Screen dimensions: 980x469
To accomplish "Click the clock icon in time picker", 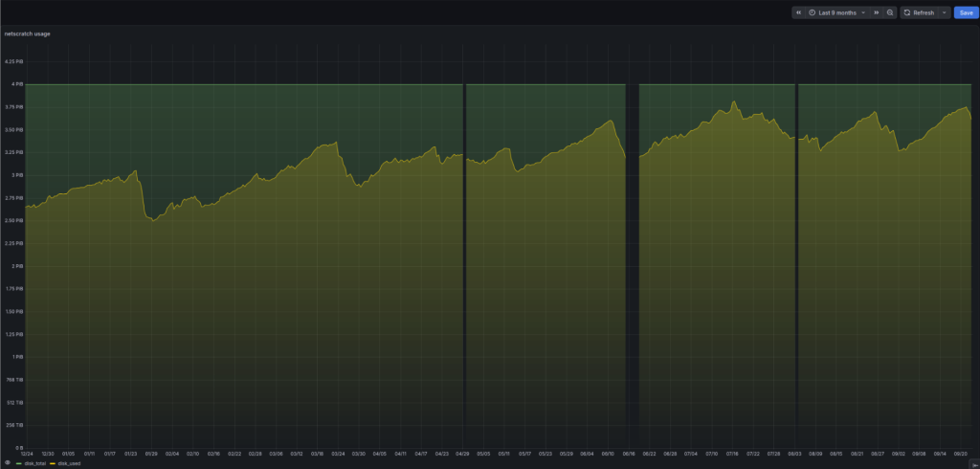I will point(812,12).
